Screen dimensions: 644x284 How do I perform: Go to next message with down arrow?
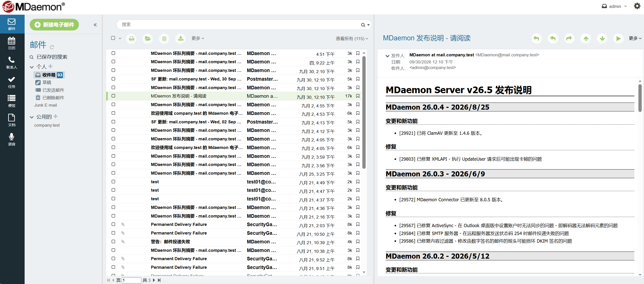(602, 39)
